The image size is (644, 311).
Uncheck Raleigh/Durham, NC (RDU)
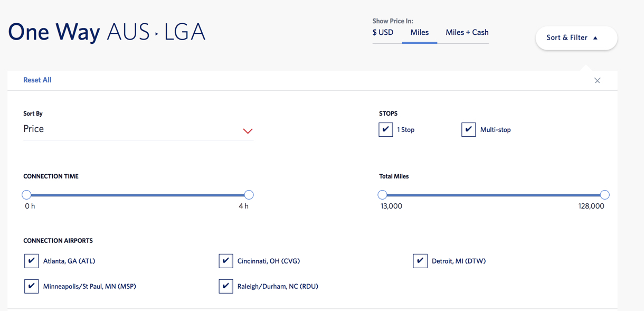click(226, 286)
